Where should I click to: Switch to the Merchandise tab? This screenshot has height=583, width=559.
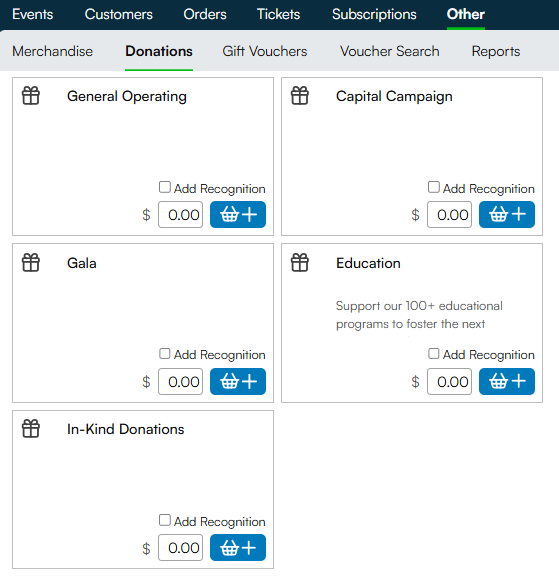coord(52,51)
